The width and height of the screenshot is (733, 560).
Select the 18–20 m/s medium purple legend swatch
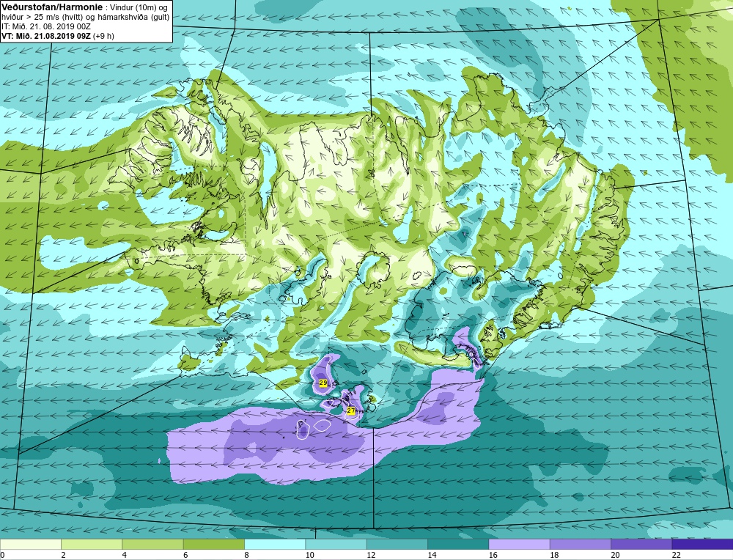click(580, 545)
